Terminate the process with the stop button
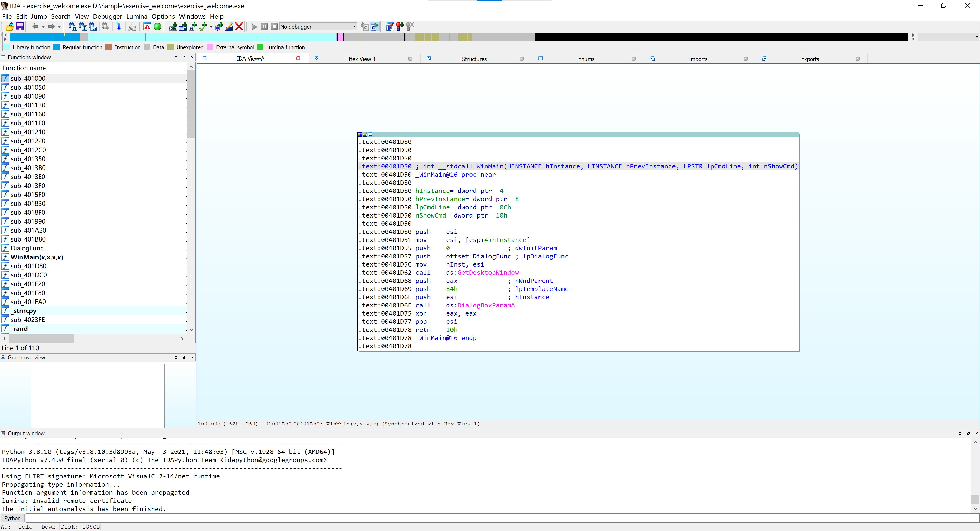The image size is (980, 531). coord(274,26)
